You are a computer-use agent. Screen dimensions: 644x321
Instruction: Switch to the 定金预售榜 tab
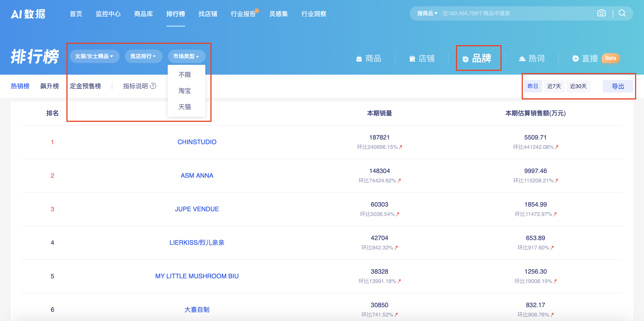[85, 86]
